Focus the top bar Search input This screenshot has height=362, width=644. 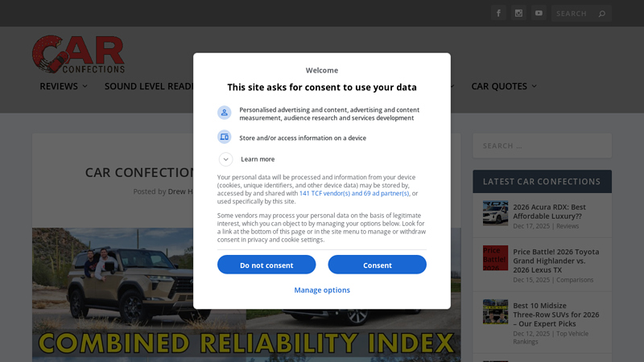point(575,14)
